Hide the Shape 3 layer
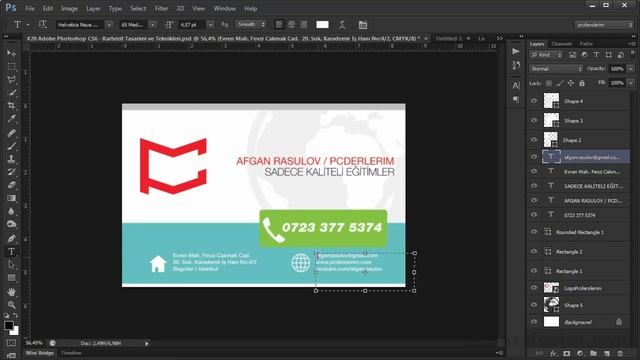 tap(534, 120)
